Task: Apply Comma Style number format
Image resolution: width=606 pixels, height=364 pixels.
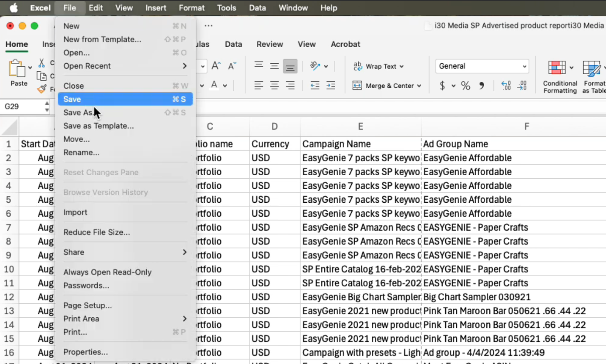Action: [x=482, y=86]
